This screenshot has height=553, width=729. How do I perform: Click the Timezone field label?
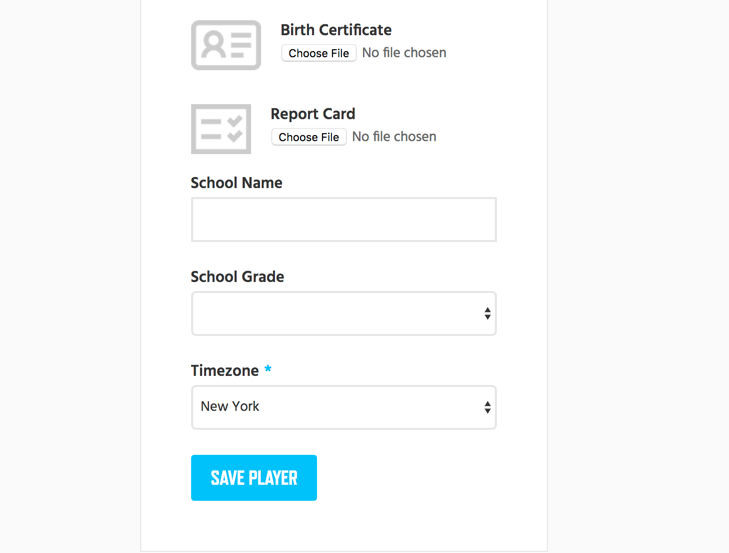tap(225, 371)
